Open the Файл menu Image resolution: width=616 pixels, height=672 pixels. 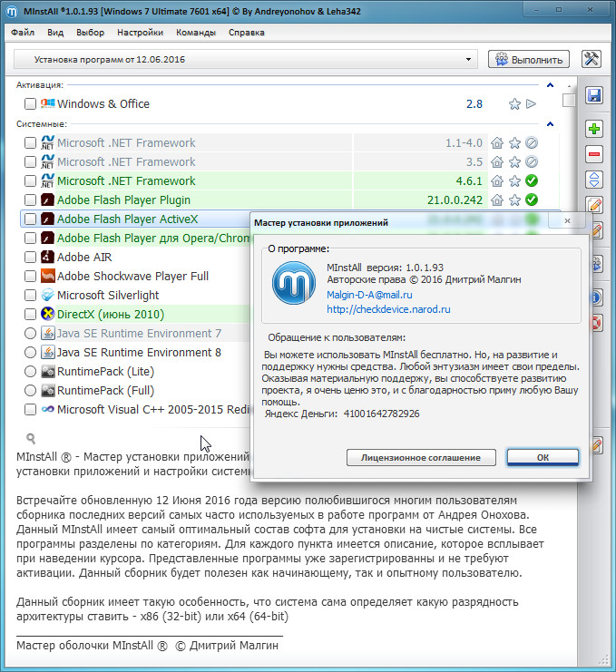tap(23, 33)
